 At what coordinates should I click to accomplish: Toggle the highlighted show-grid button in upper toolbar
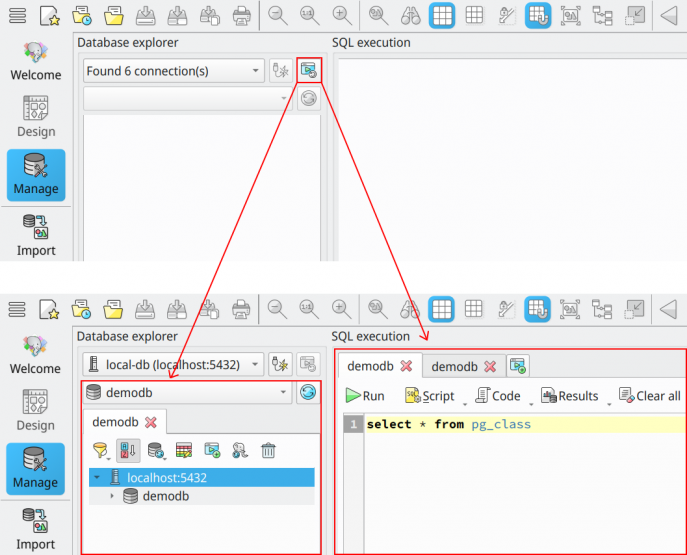pyautogui.click(x=442, y=16)
